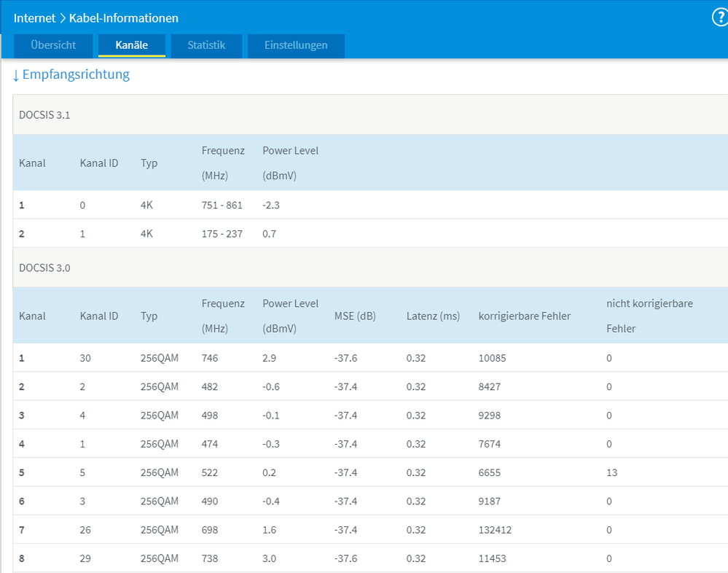Viewport: 728px width, 573px height.
Task: Click frequency 738 in DOCSIS 3.0 table
Action: 210,558
